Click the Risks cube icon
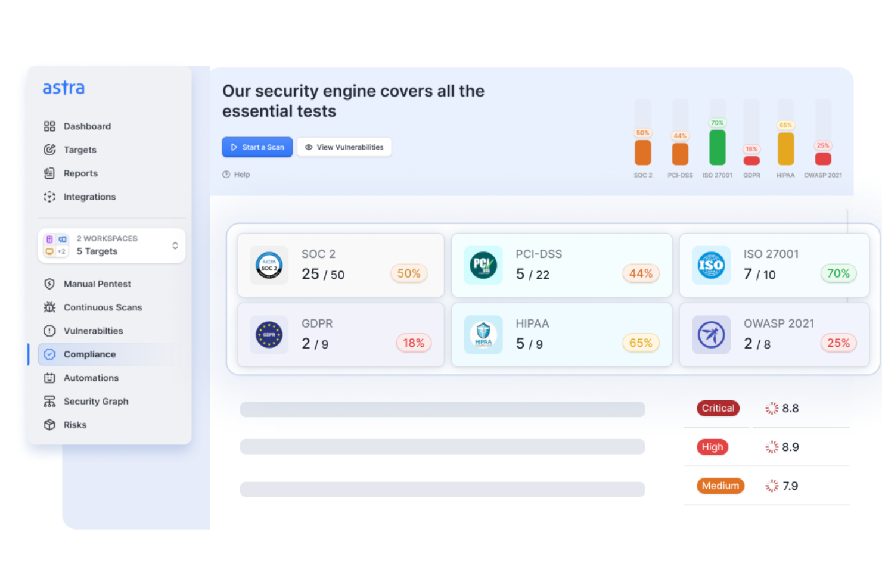The image size is (882, 588). [x=49, y=425]
